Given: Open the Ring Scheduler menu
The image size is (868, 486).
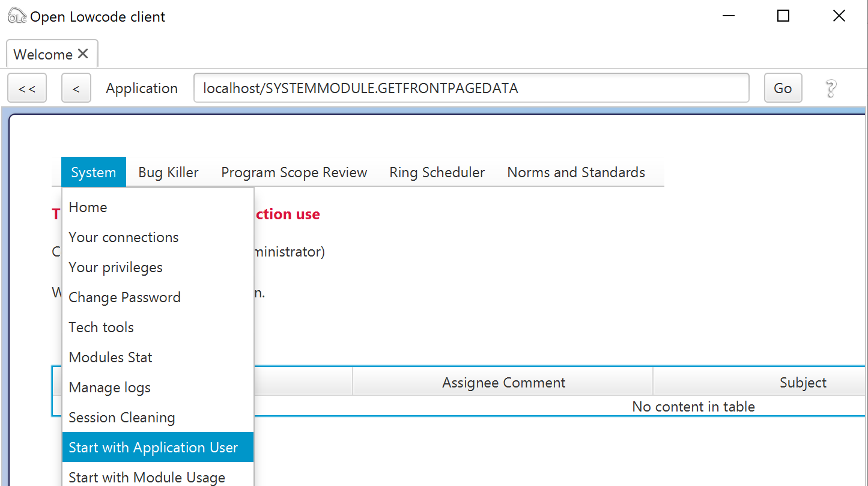Looking at the screenshot, I should click(437, 172).
